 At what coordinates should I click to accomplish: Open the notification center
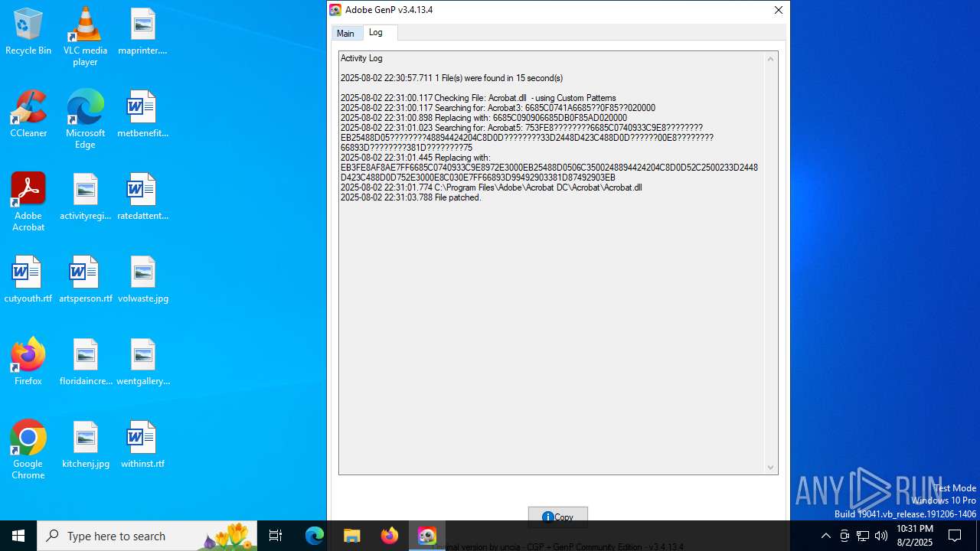(x=955, y=536)
